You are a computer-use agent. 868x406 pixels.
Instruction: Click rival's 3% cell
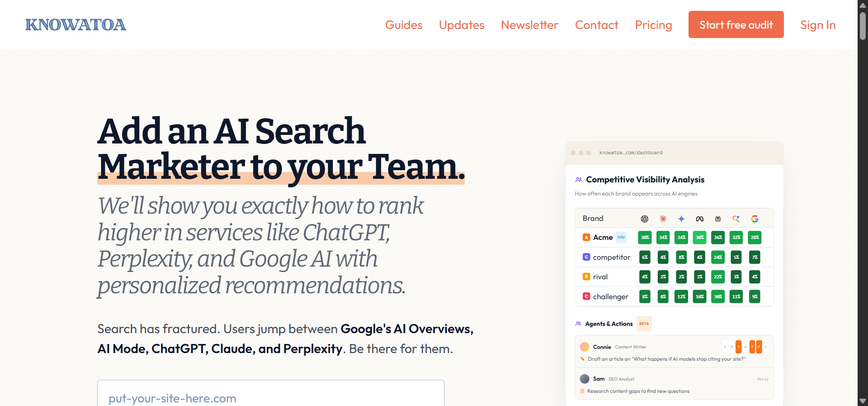point(736,277)
